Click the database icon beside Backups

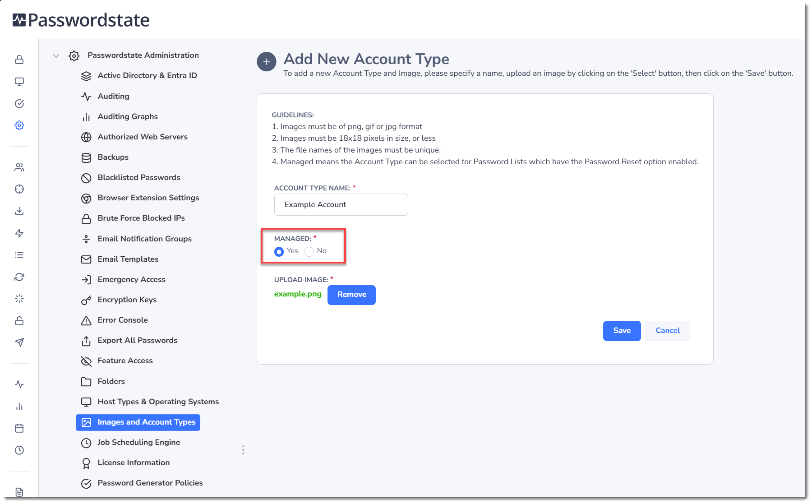[86, 157]
